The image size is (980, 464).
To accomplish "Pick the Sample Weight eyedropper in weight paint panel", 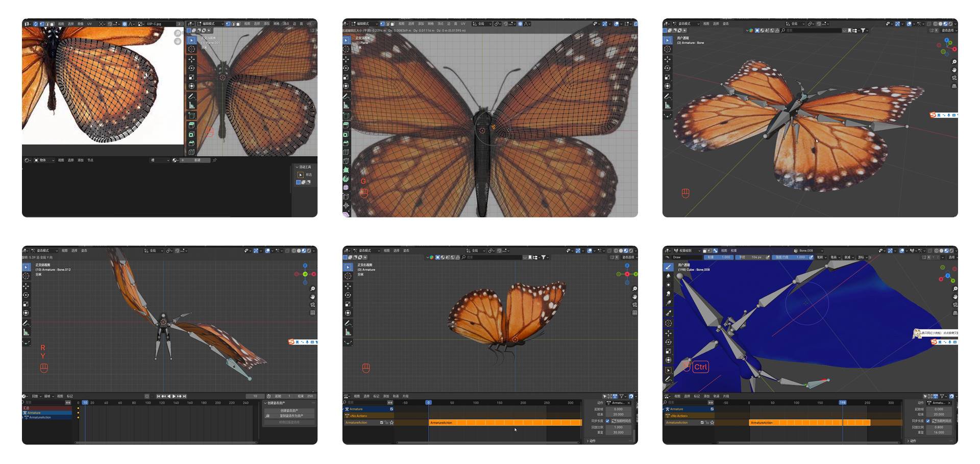I will click(668, 313).
